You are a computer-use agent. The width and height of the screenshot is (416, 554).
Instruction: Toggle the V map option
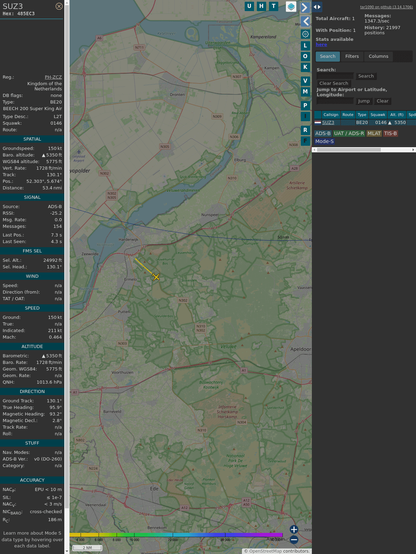pyautogui.click(x=305, y=81)
